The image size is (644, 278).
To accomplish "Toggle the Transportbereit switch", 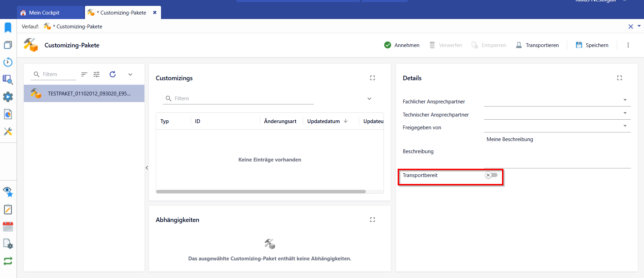I will [491, 175].
